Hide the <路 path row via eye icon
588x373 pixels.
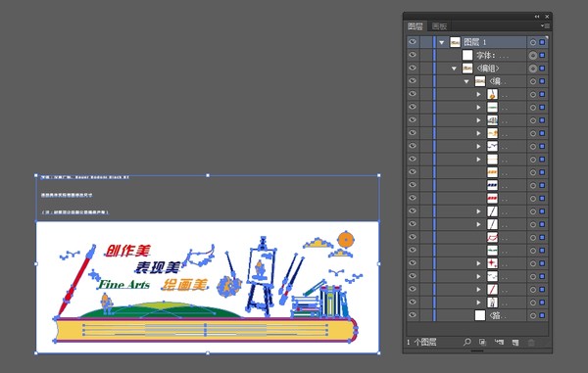(413, 315)
